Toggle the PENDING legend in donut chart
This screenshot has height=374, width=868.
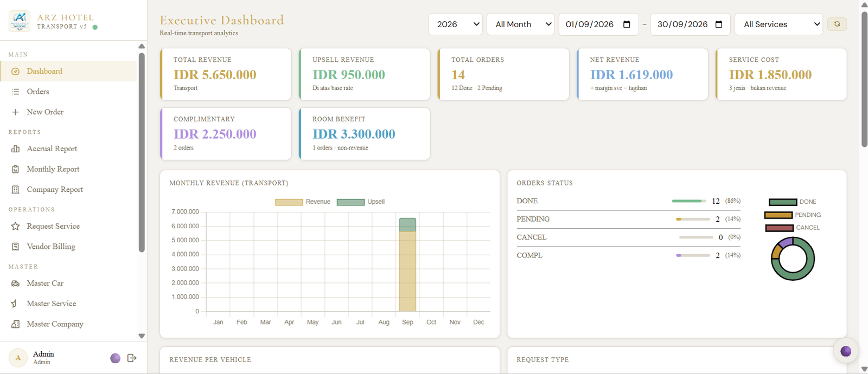pos(793,215)
